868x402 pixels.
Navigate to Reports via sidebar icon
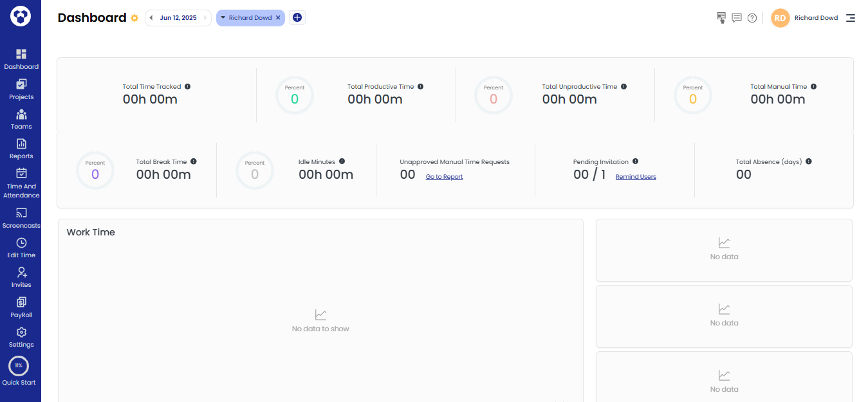tap(21, 149)
